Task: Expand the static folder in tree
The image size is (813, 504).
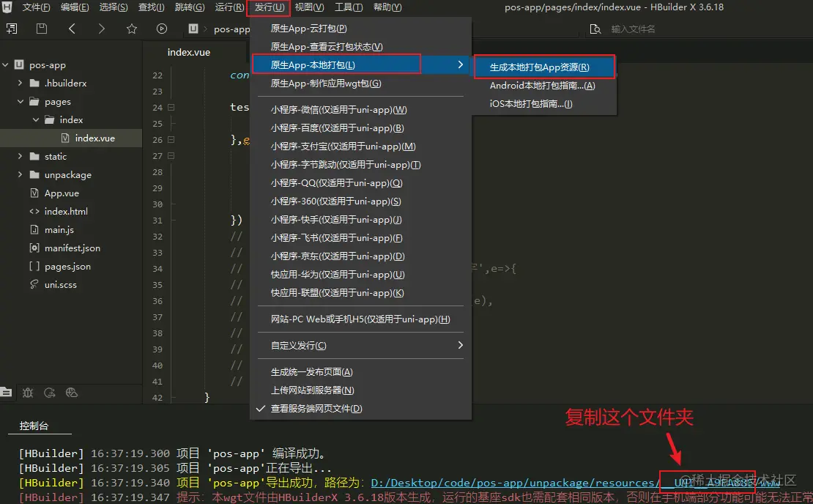Action: click(x=21, y=157)
